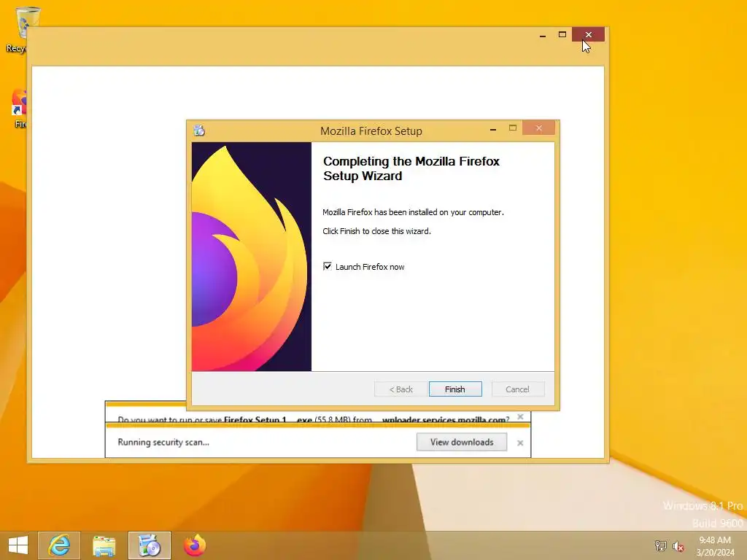Click the Click Finish to close this wizard text
Viewport: 747px width, 560px height.
pyautogui.click(x=376, y=231)
